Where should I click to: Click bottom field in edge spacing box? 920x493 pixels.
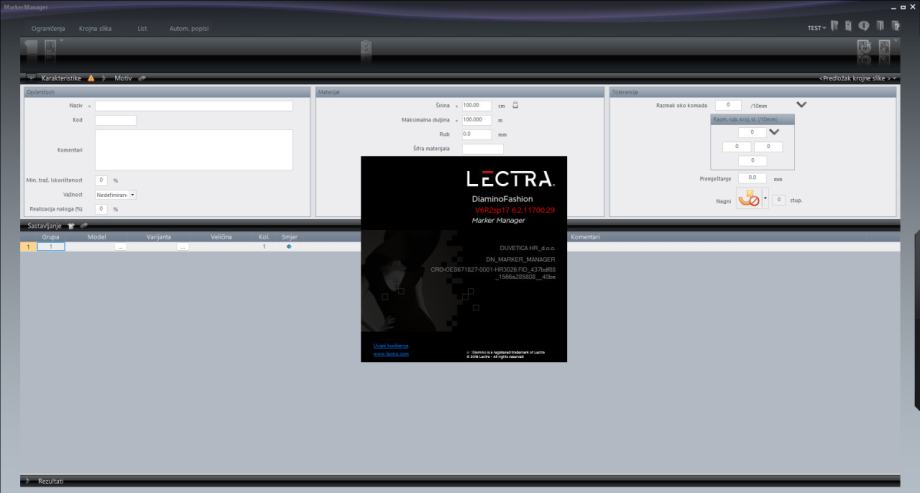[752, 160]
